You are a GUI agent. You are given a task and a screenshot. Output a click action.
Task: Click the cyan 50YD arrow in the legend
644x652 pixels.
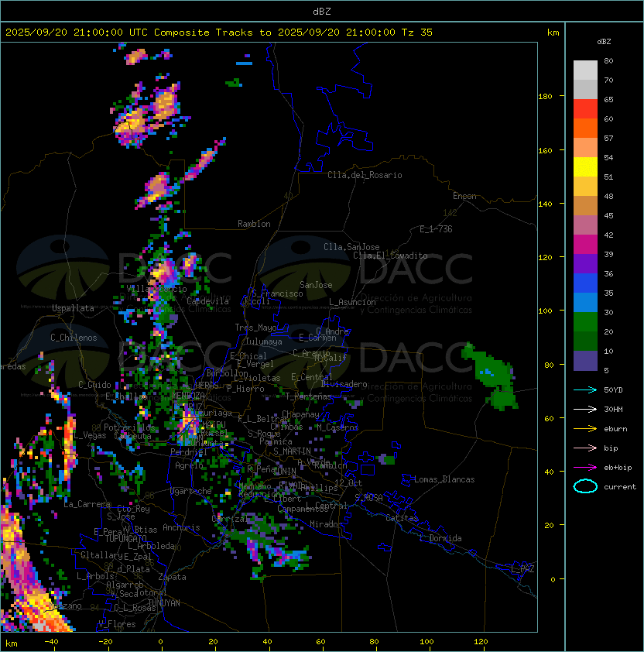click(x=585, y=389)
